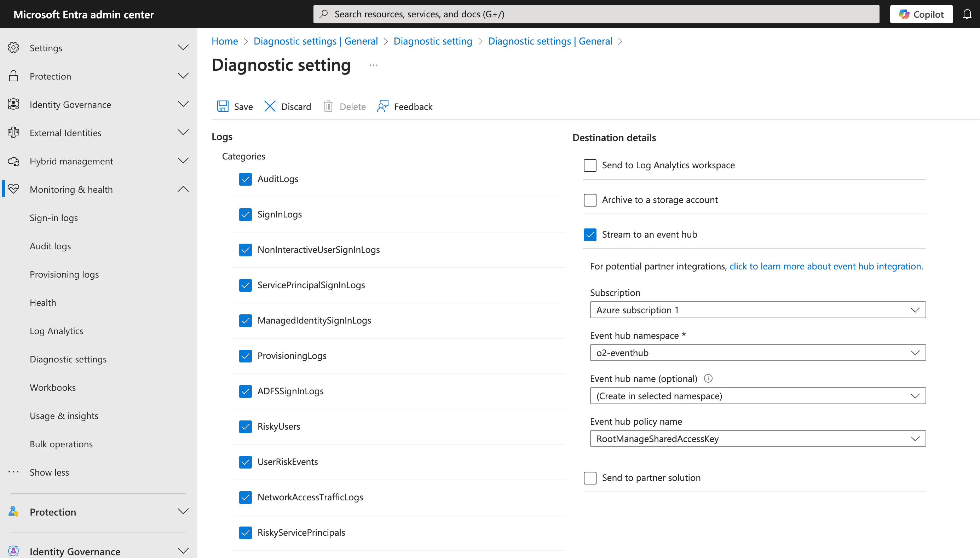Enable Send to Log Analytics workspace

tap(590, 165)
